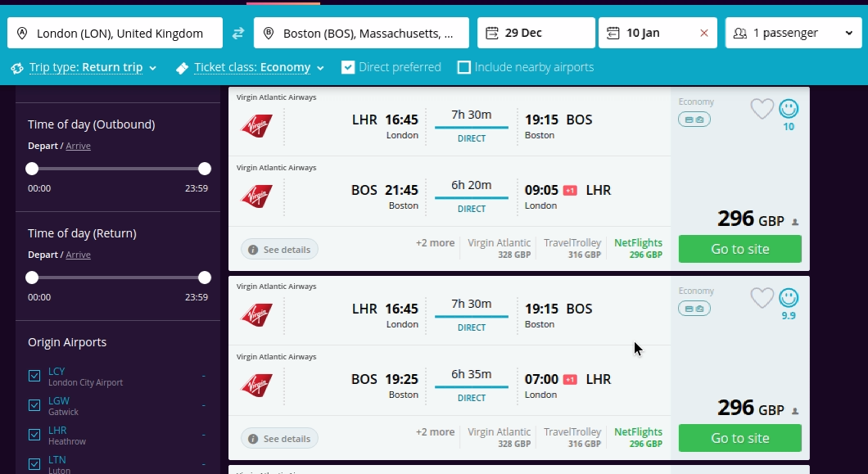This screenshot has height=474, width=868.
Task: Click the smiley rating 10 icon
Action: point(789,109)
